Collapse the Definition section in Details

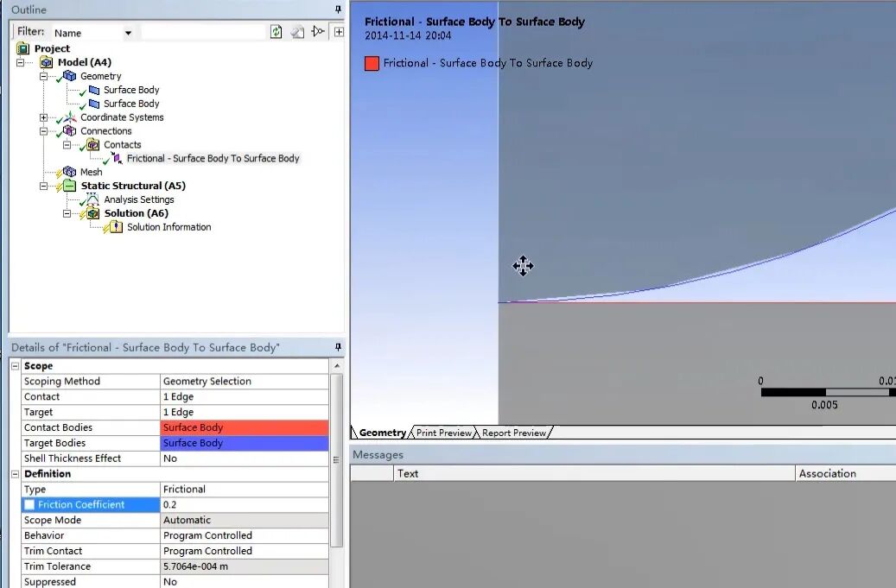(16, 474)
